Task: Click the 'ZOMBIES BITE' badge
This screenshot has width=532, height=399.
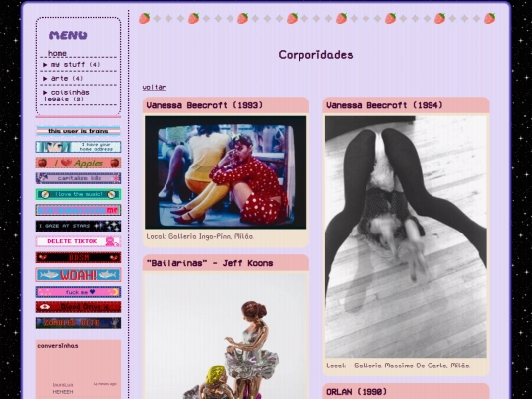Action: (79, 323)
